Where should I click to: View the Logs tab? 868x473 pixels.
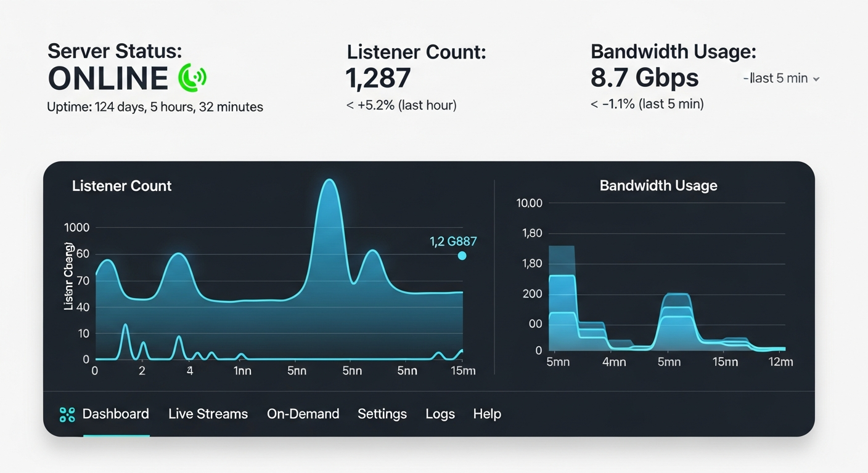click(x=440, y=414)
